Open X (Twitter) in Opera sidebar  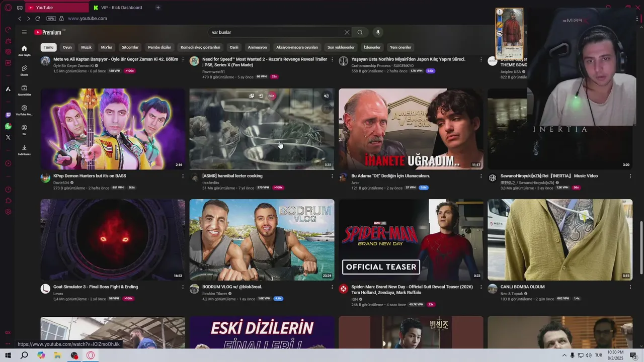(x=8, y=137)
